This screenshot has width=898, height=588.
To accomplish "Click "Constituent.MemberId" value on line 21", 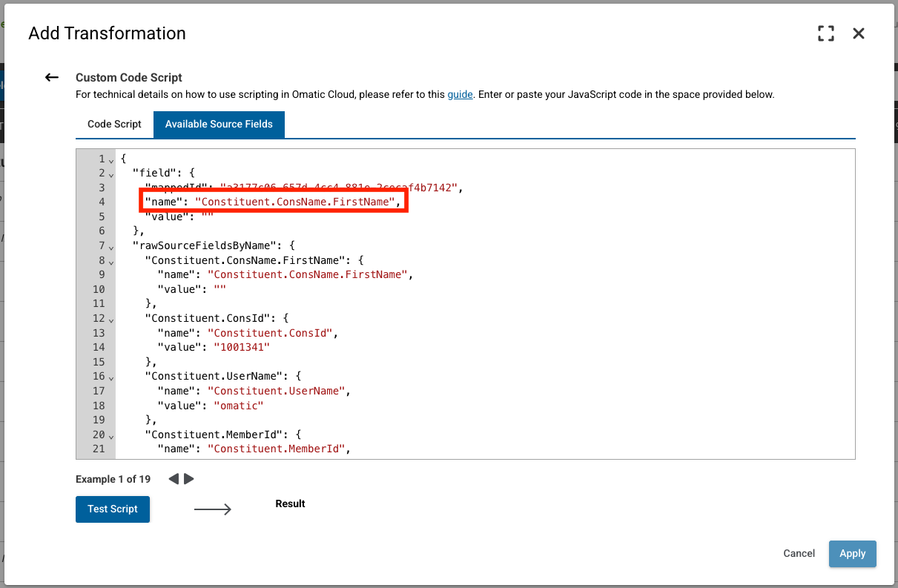I will 275,449.
